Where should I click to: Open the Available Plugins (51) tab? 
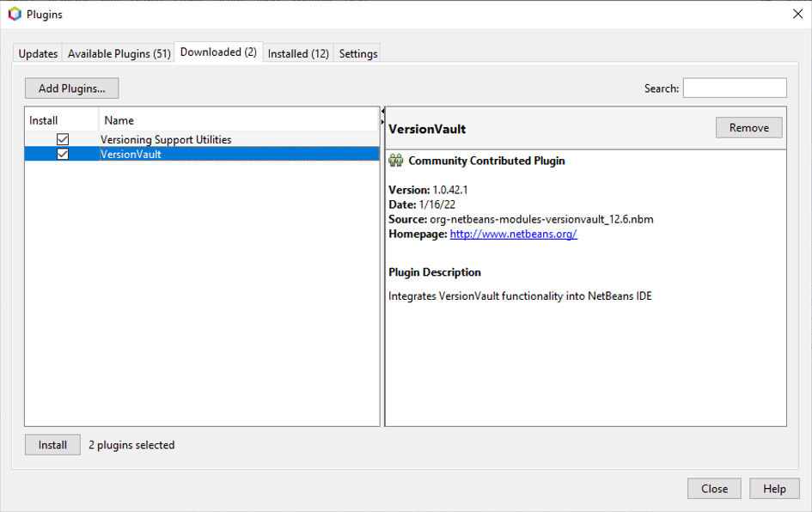click(119, 53)
